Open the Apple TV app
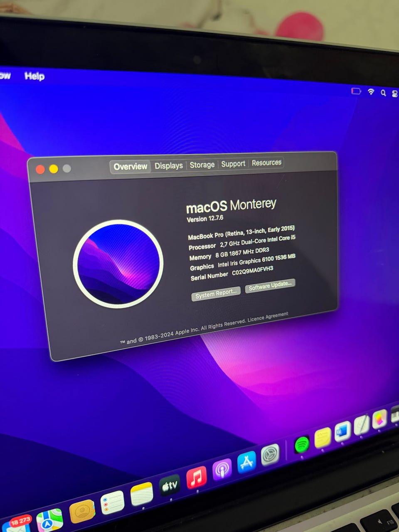399x532 pixels. [x=170, y=485]
